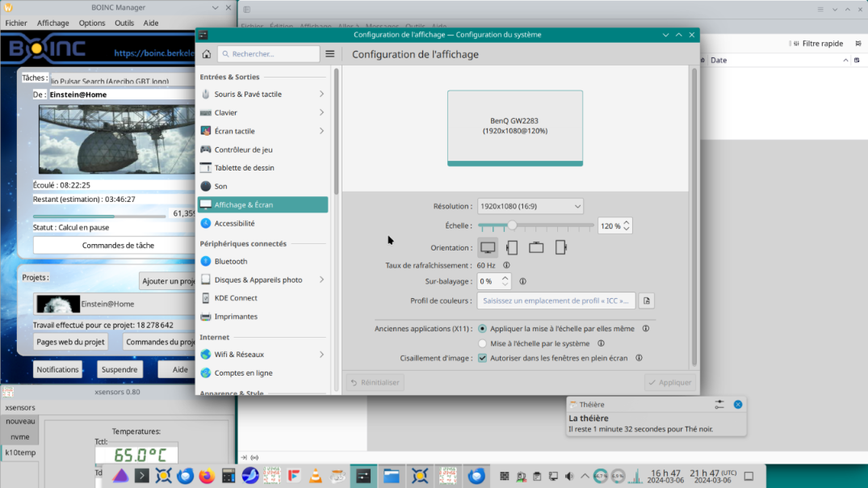Select the landscape orientation icon
The width and height of the screenshot is (868, 488).
point(488,248)
